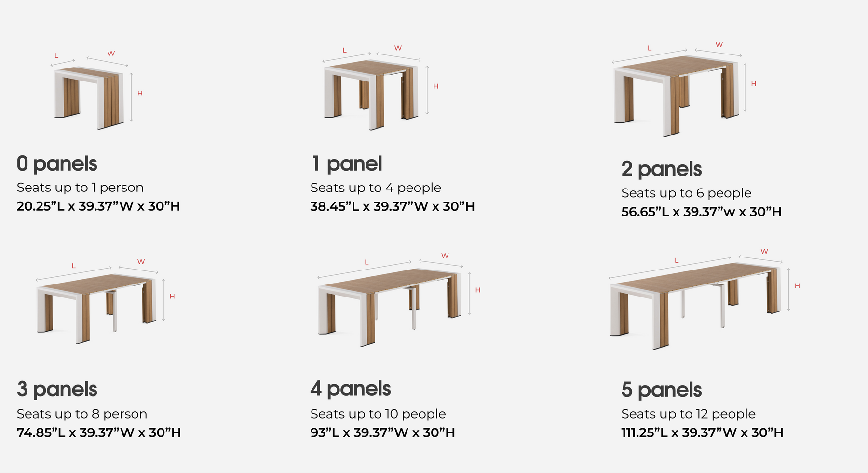868x473 pixels.
Task: Click the red L label above 5-panel table
Action: (x=677, y=260)
